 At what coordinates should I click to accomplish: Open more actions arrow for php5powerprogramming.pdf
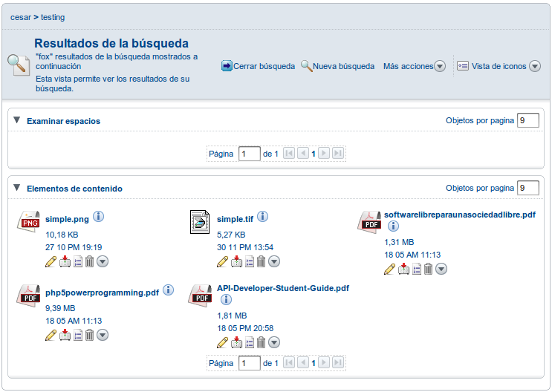(103, 335)
